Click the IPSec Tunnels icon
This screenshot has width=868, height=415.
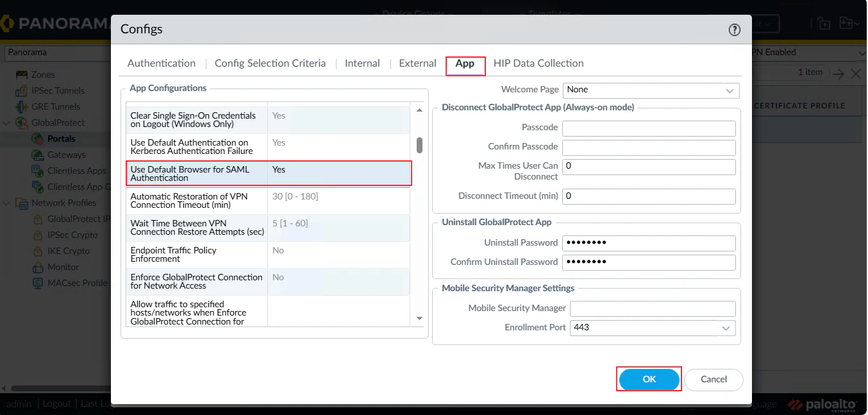tap(22, 90)
